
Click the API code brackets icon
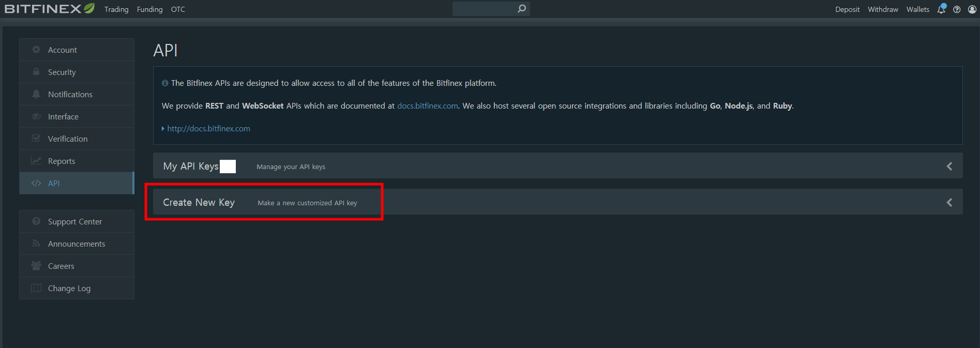pyautogui.click(x=36, y=183)
